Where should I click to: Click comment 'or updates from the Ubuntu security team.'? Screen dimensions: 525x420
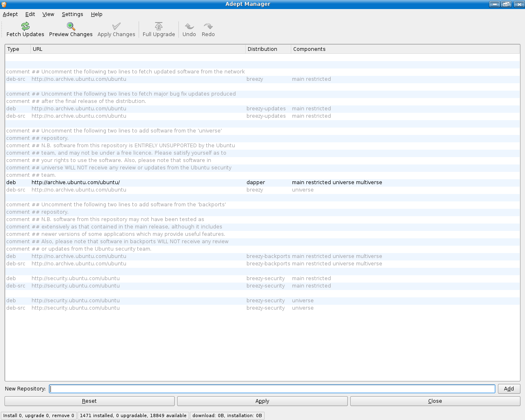(x=91, y=249)
